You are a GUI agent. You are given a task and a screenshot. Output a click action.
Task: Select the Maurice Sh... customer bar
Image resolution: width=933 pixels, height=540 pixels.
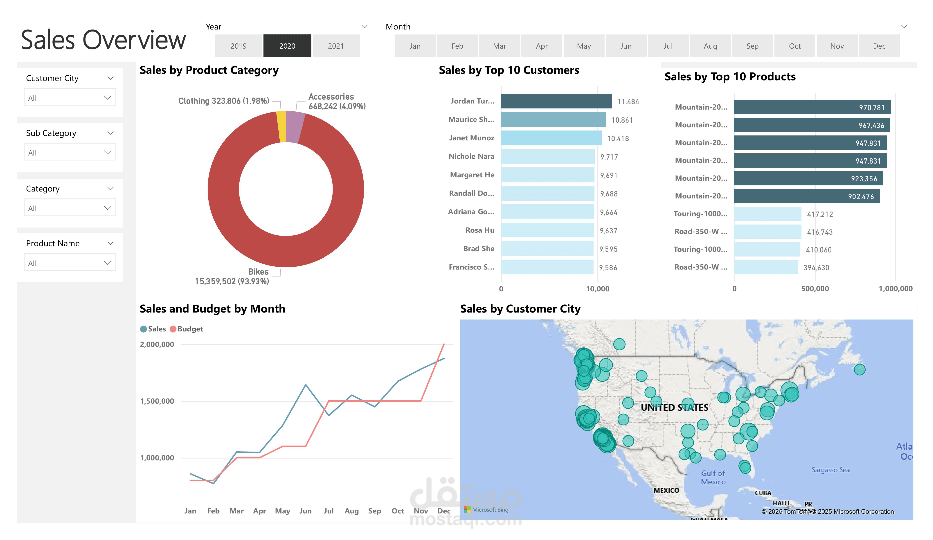pos(553,120)
